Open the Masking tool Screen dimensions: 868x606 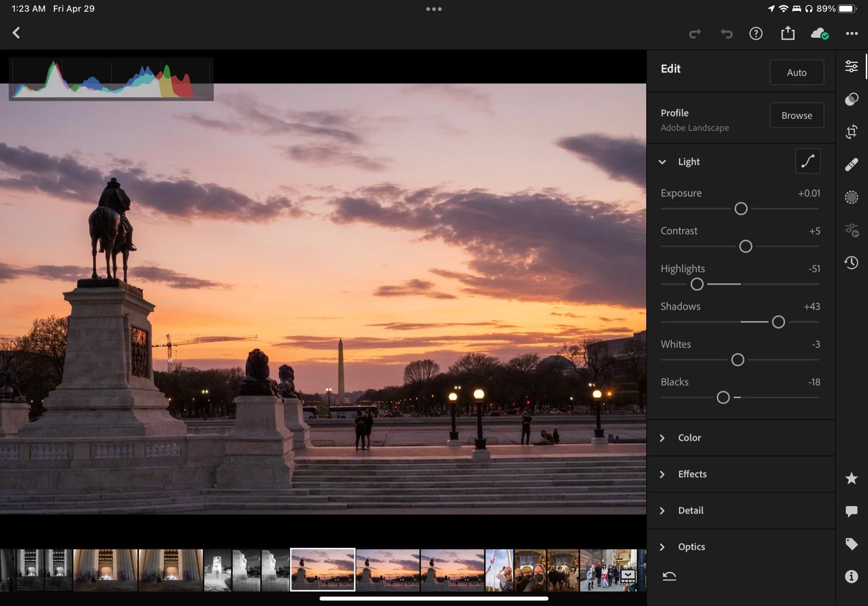coord(852,197)
